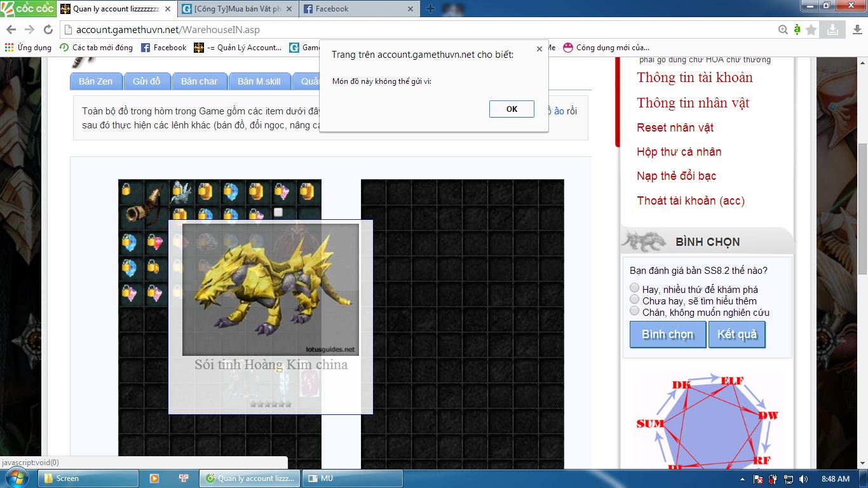The width and height of the screenshot is (868, 488).
Task: Click the network tray icon
Action: coord(788,479)
